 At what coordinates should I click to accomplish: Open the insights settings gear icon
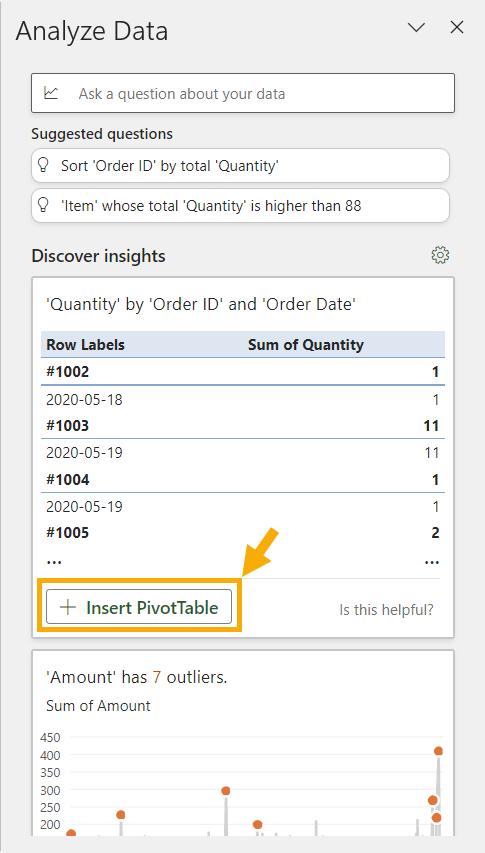440,255
